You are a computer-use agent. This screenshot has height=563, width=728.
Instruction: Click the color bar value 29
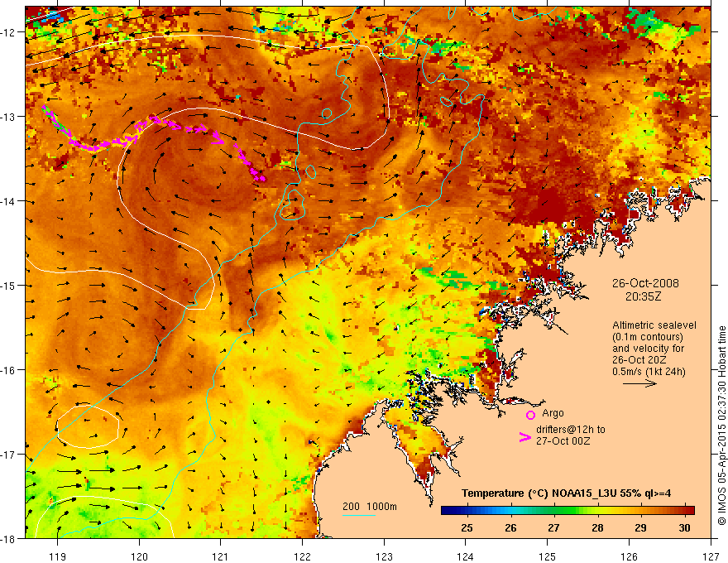[x=640, y=527]
